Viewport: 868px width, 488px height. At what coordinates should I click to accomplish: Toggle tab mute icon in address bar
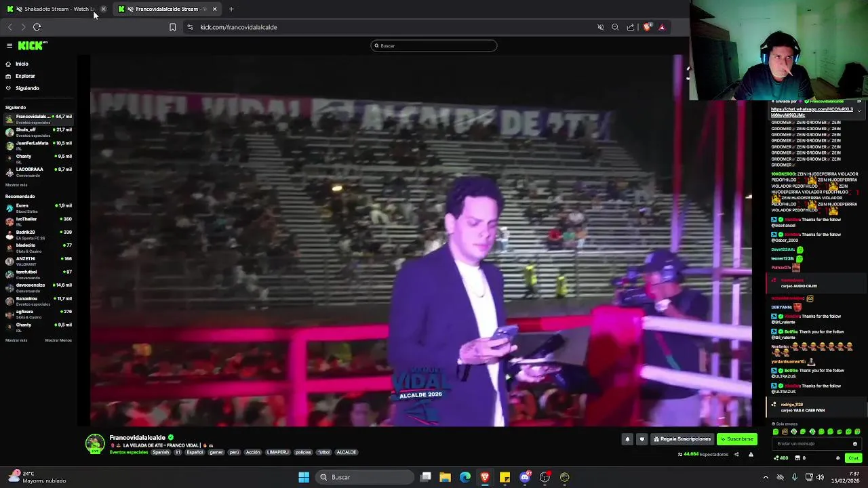click(x=600, y=27)
